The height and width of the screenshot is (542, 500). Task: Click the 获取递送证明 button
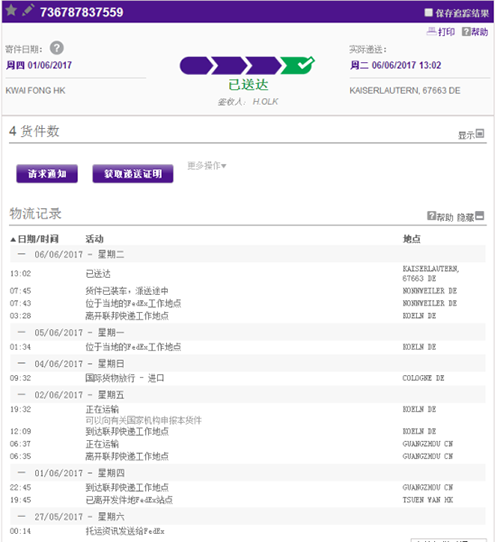(x=133, y=174)
